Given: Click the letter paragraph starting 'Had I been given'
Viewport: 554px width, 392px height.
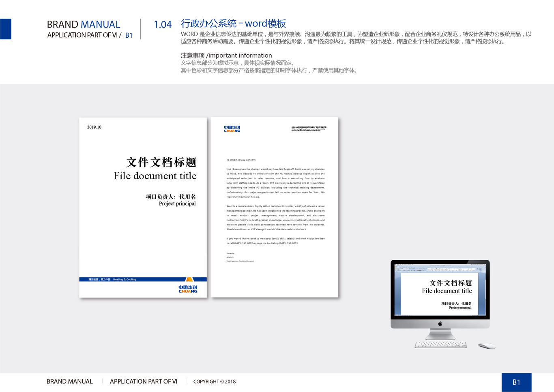Looking at the screenshot, I should 275,183.
